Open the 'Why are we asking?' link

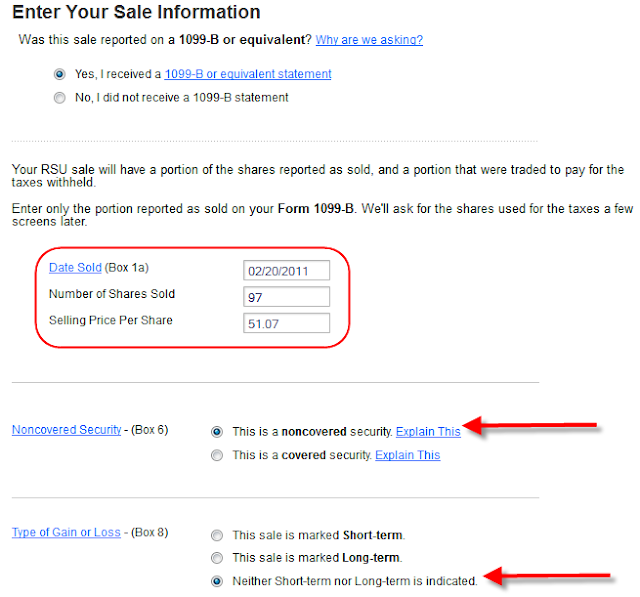click(369, 40)
